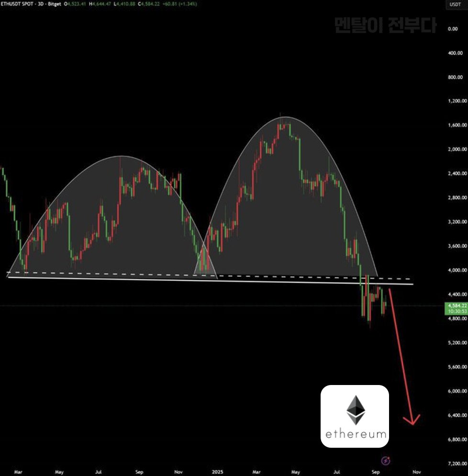Click the 0.00 price axis label

453,29
